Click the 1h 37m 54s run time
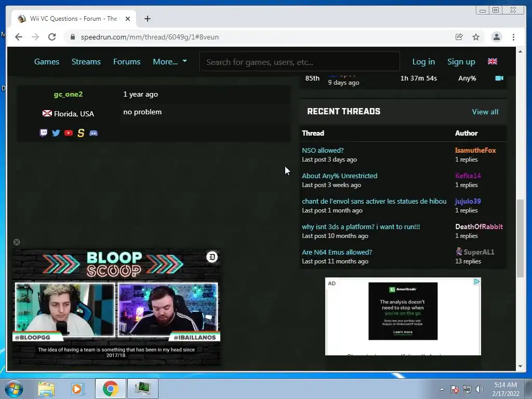This screenshot has width=532, height=399. pos(418,78)
